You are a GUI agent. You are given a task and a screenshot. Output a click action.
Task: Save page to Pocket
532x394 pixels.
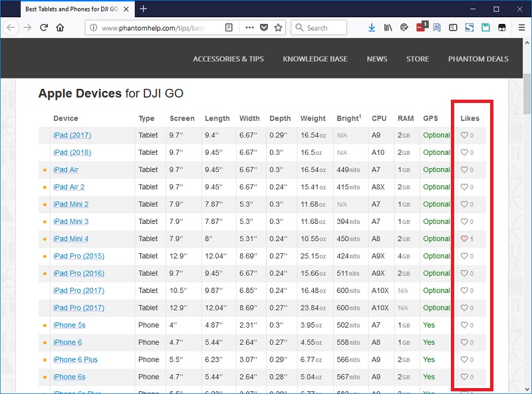[264, 27]
